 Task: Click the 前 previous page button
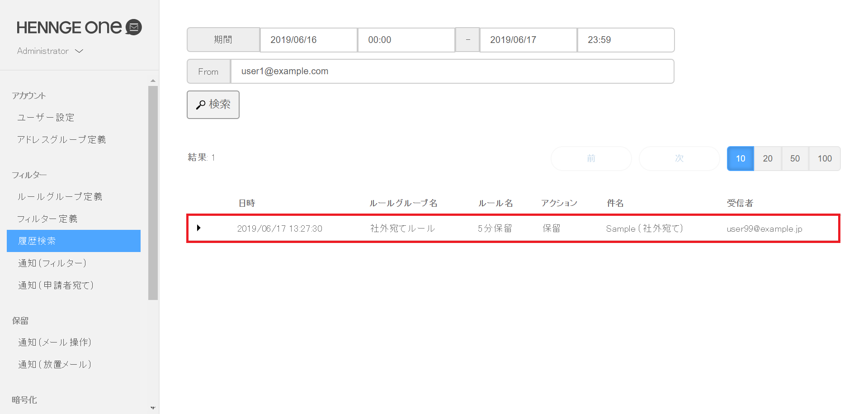coord(591,158)
